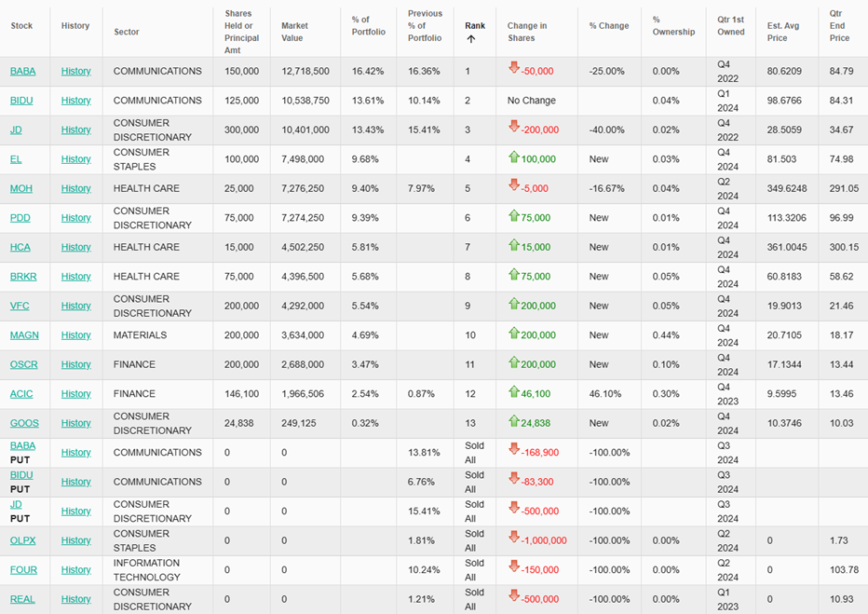868x614 pixels.
Task: Open the VFC ticker link
Action: pyautogui.click(x=20, y=306)
